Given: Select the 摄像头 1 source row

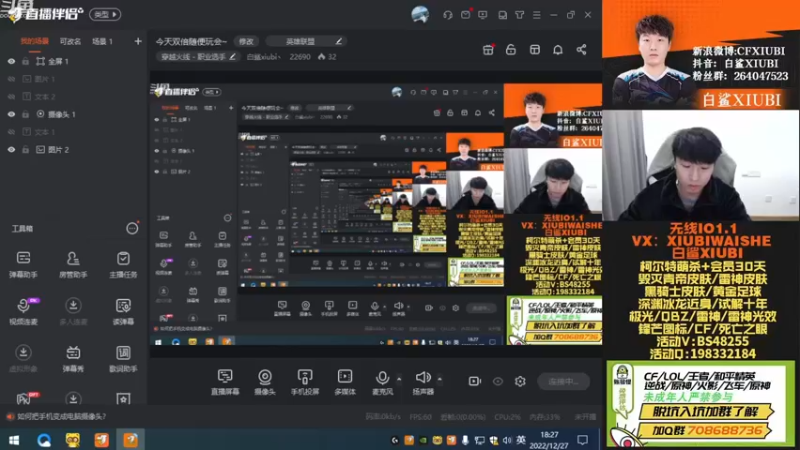Looking at the screenshot, I should coord(74,114).
